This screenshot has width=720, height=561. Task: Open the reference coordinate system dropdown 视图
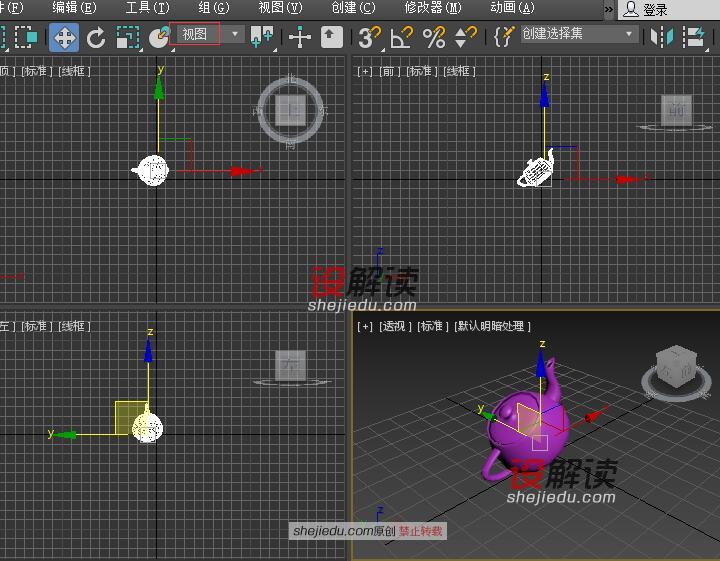209,34
